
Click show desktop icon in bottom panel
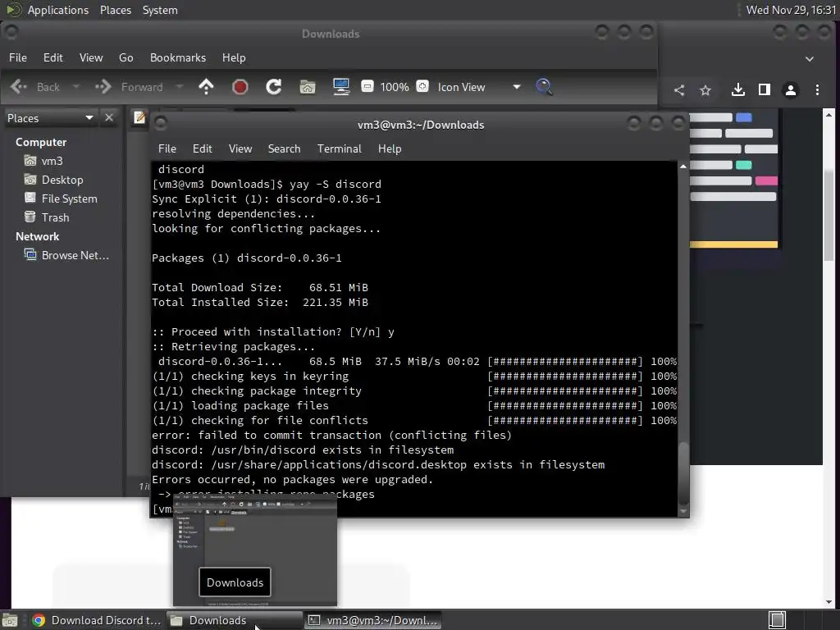(x=10, y=620)
